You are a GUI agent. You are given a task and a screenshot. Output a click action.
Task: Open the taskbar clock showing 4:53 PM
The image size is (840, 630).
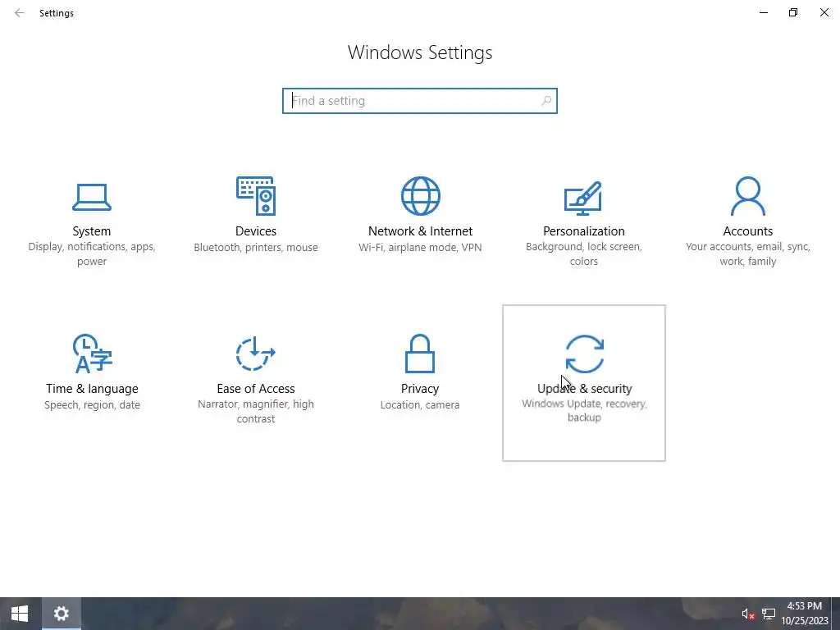(x=804, y=614)
